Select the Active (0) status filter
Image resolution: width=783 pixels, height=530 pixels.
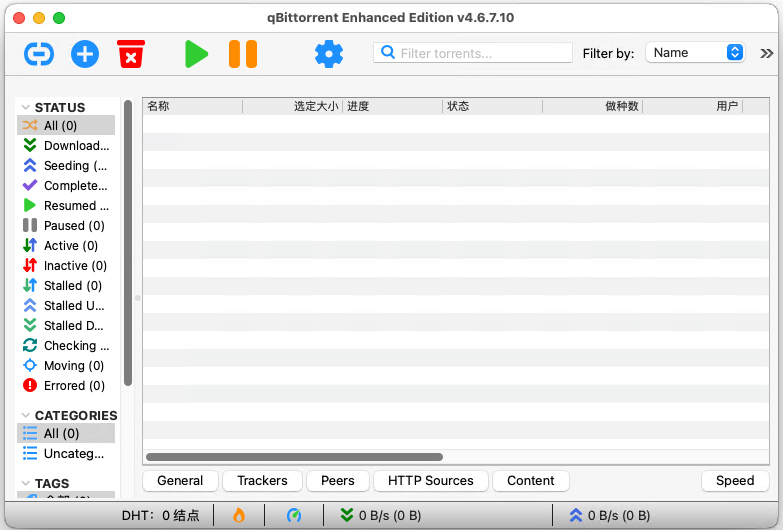[66, 245]
